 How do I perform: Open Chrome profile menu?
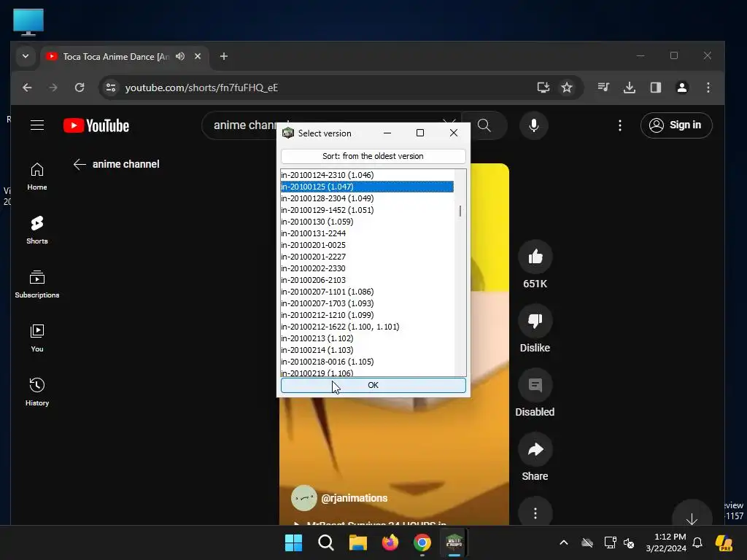click(682, 87)
